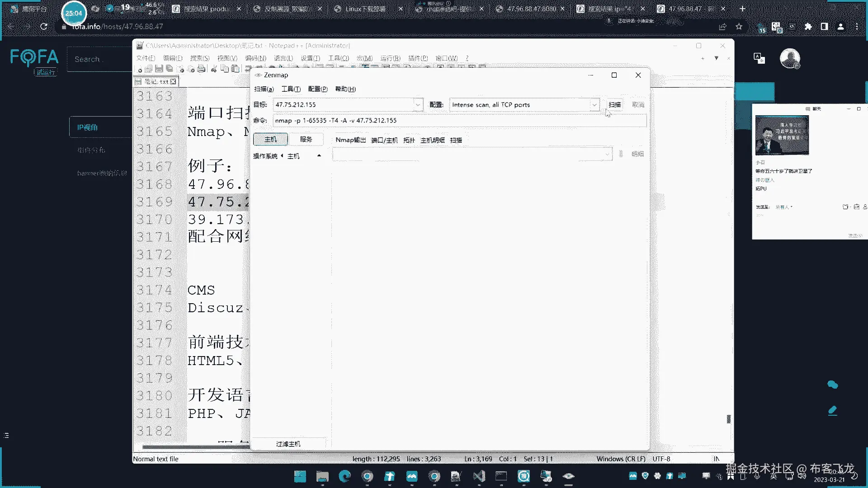Expand the 目标 target dropdown
The height and width of the screenshot is (488, 868).
(418, 105)
